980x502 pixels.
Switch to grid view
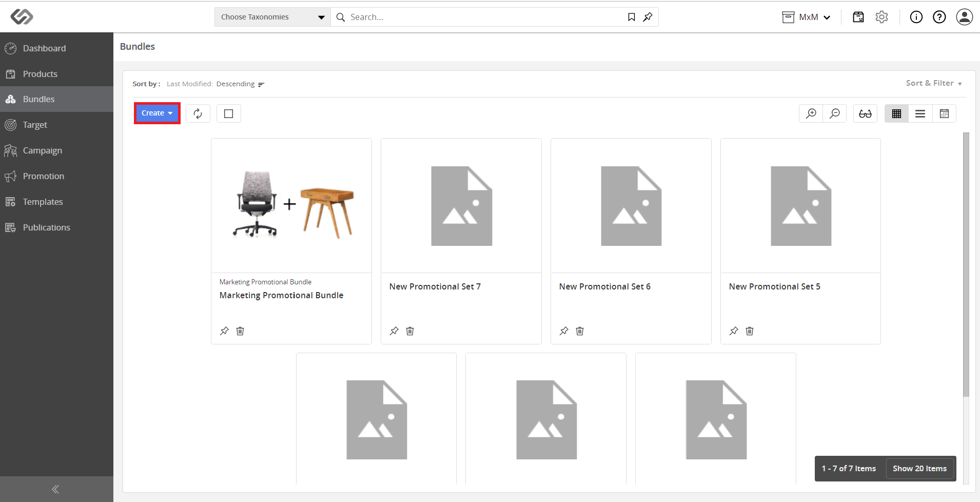[x=897, y=113]
